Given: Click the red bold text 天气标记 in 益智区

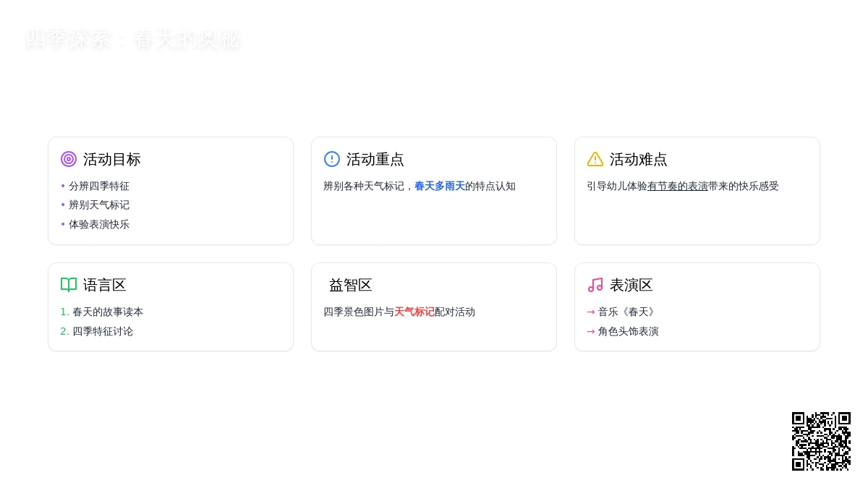Looking at the screenshot, I should point(414,312).
